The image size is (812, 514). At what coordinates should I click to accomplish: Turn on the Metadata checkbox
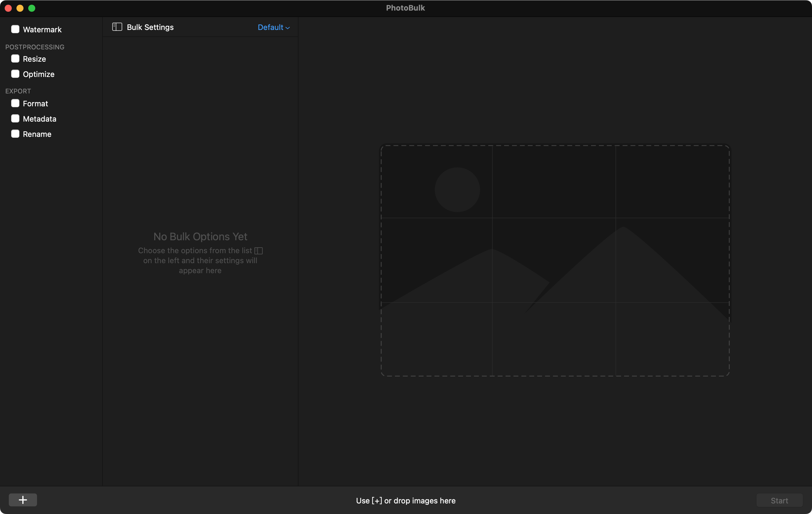tap(15, 119)
